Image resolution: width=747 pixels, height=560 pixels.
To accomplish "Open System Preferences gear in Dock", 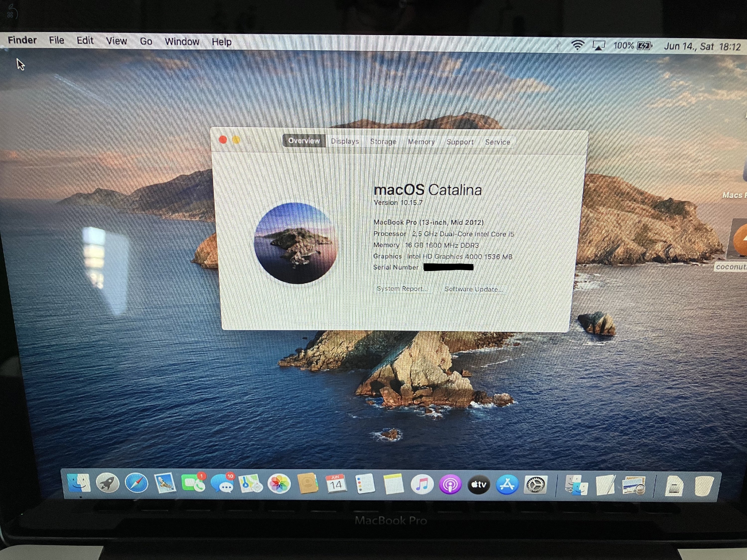I will coord(536,485).
